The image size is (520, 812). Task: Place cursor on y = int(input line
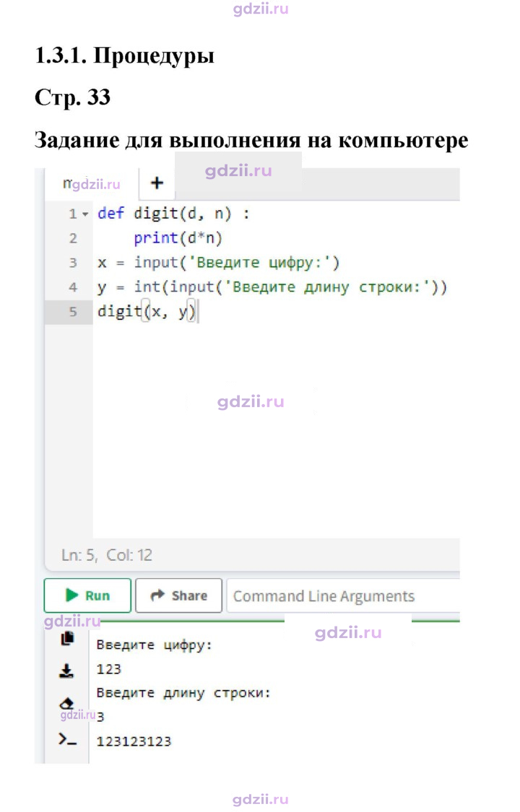pyautogui.click(x=272, y=287)
